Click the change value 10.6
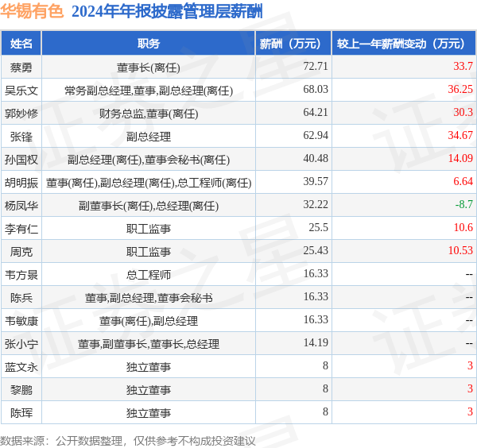 click(463, 228)
